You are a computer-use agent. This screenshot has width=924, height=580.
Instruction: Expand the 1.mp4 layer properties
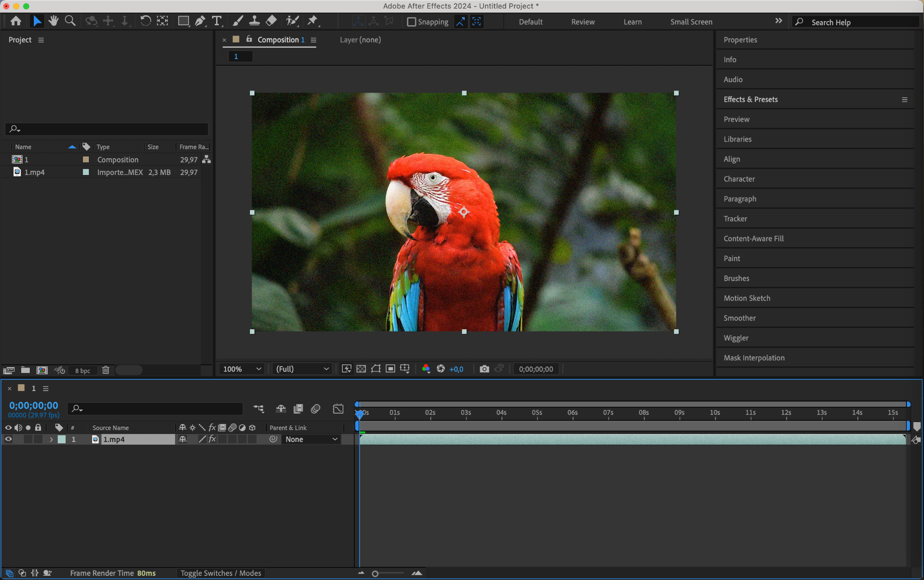click(x=51, y=439)
